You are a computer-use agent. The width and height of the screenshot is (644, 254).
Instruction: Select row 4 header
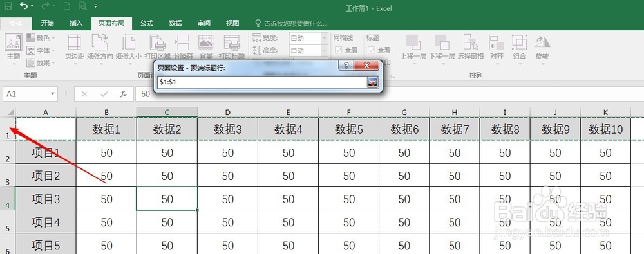click(x=7, y=199)
